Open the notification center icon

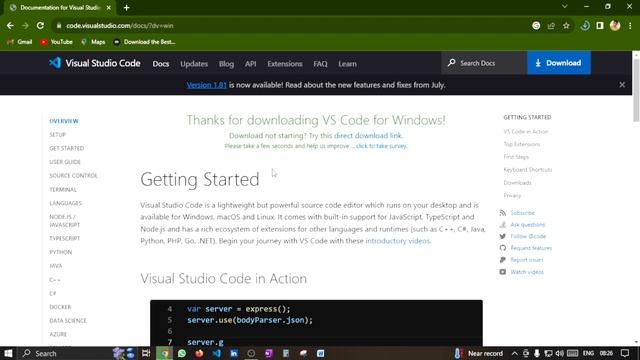click(x=625, y=353)
